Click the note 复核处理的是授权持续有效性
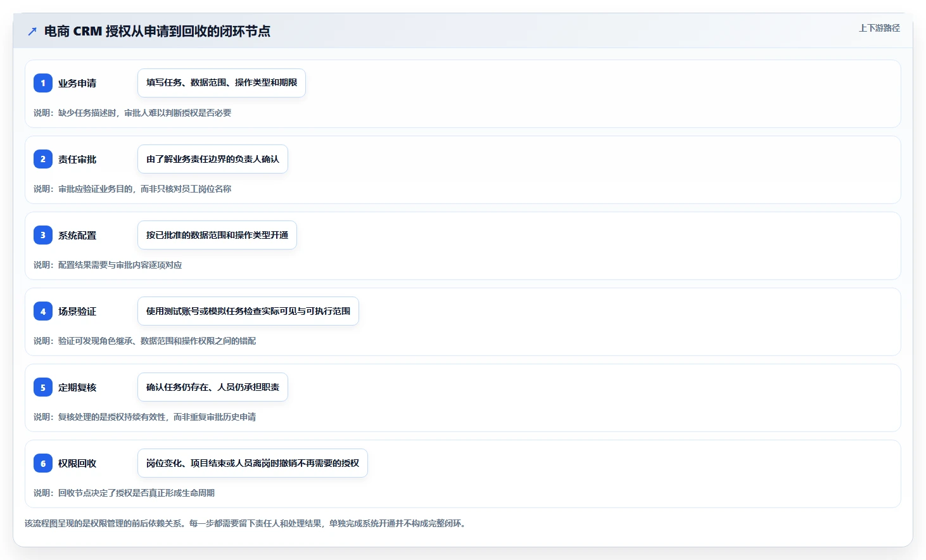The height and width of the screenshot is (560, 926). coord(145,417)
